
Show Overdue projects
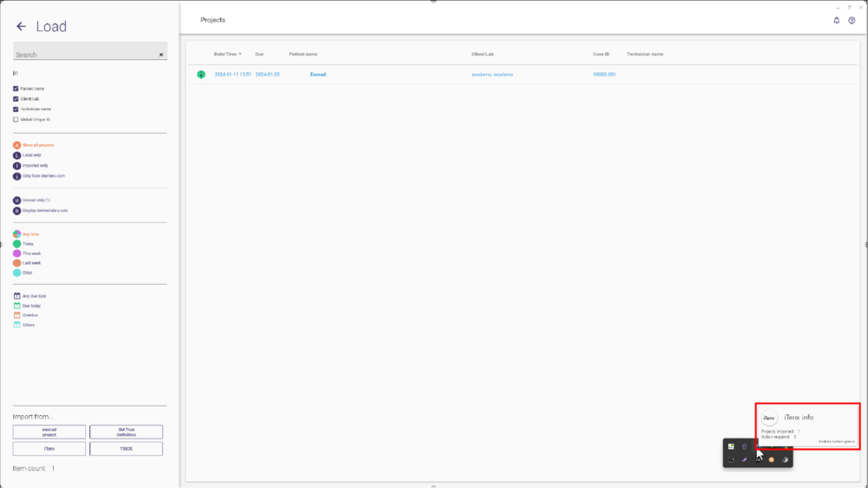point(25,315)
